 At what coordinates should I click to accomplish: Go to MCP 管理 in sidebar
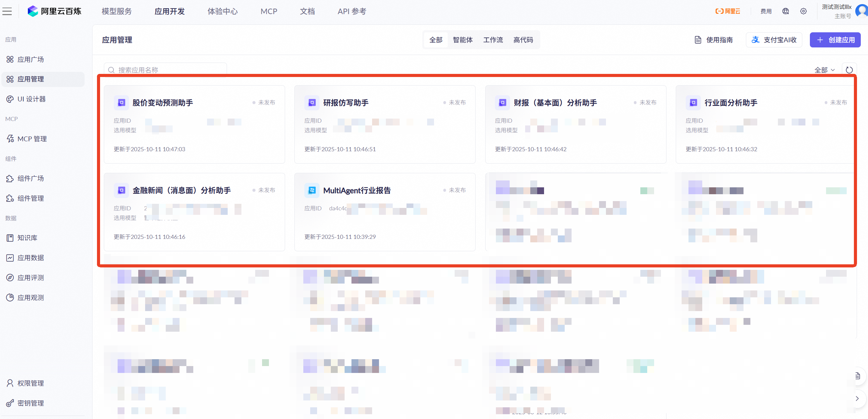point(32,139)
